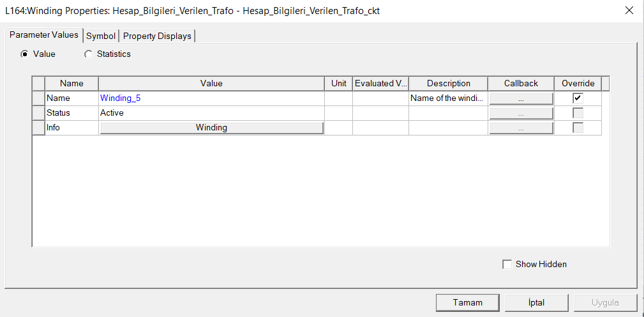Open Callback ellipsis button for Status row
Image resolution: width=644 pixels, height=317 pixels.
click(x=521, y=113)
